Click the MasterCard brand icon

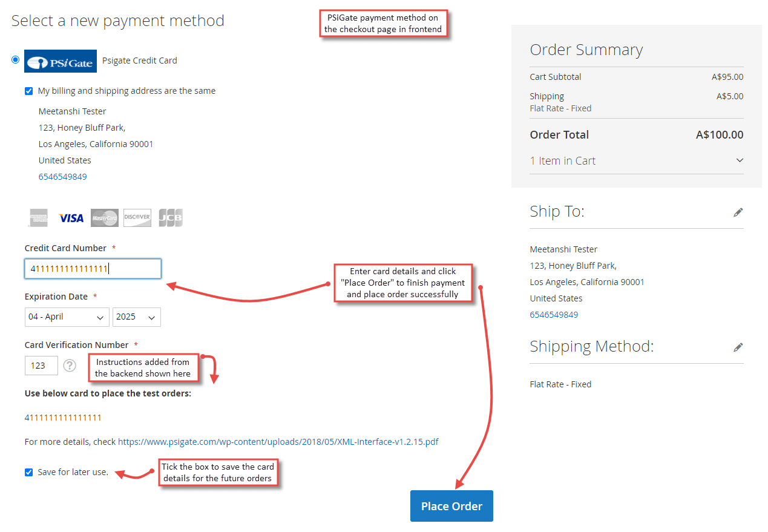104,217
